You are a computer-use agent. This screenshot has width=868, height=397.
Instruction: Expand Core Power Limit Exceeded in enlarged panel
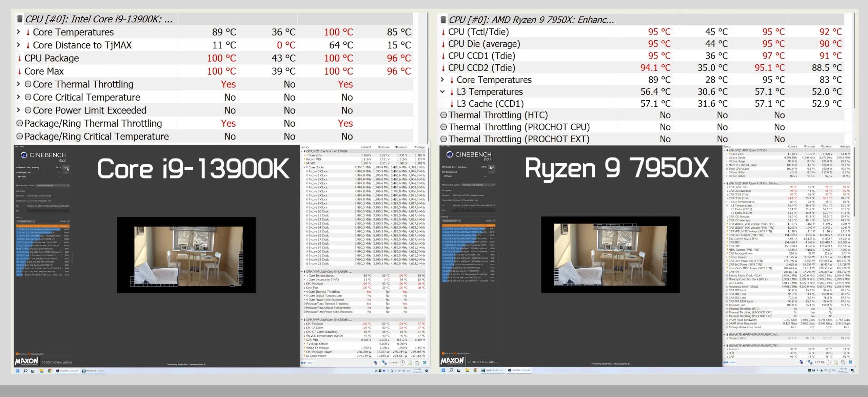[x=18, y=110]
